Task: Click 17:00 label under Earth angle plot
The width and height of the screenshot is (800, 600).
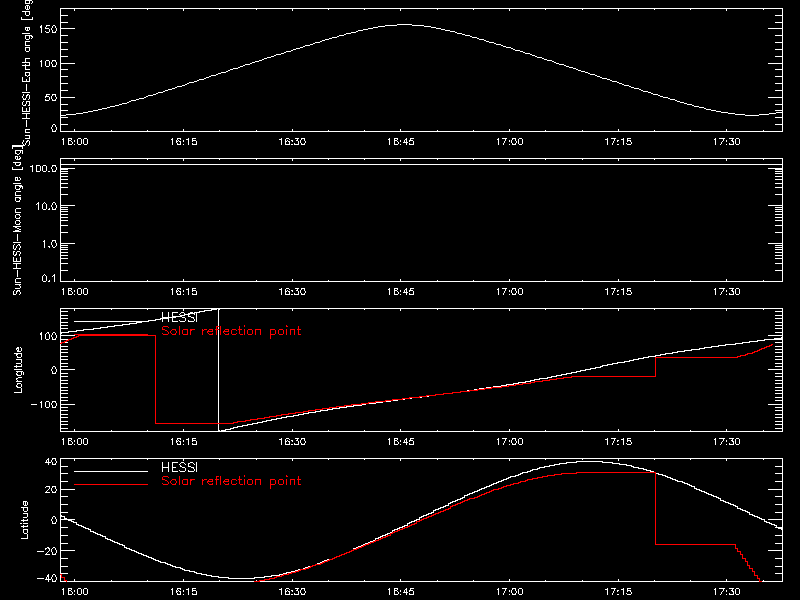Action: click(509, 141)
